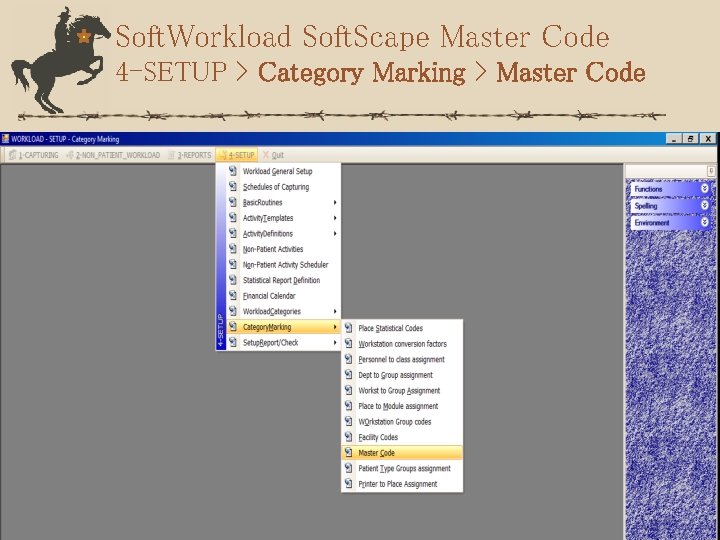Click the Master Code document icon

click(349, 453)
